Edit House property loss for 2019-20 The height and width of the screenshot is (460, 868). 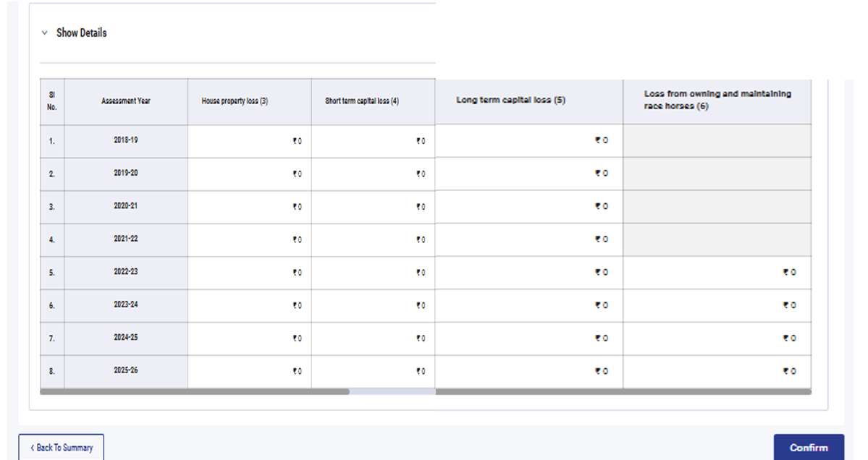[x=250, y=174]
